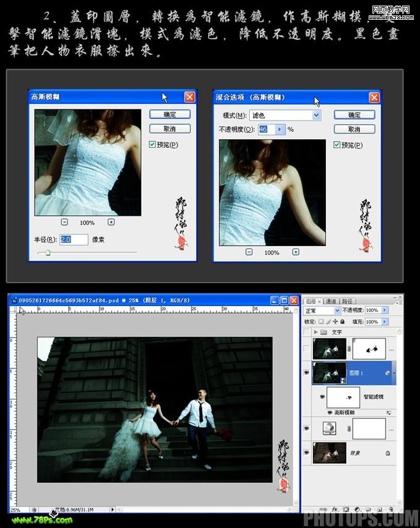Switch to the 路径 tab
Viewport: 420px width, 528px height.
[347, 301]
